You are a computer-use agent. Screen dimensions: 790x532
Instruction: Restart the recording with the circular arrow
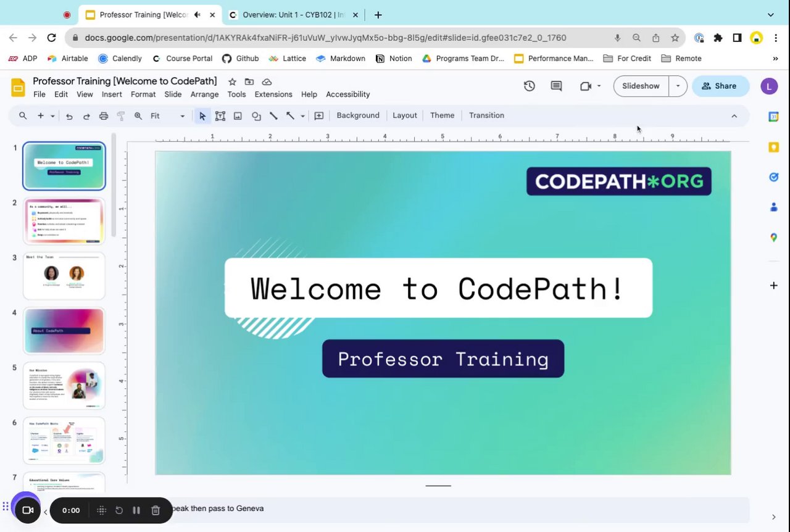point(119,510)
